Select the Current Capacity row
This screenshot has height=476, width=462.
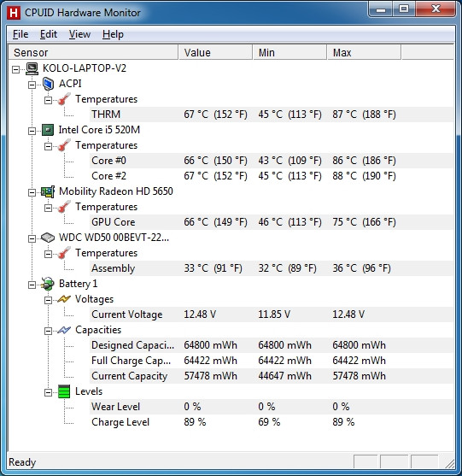tap(272, 376)
